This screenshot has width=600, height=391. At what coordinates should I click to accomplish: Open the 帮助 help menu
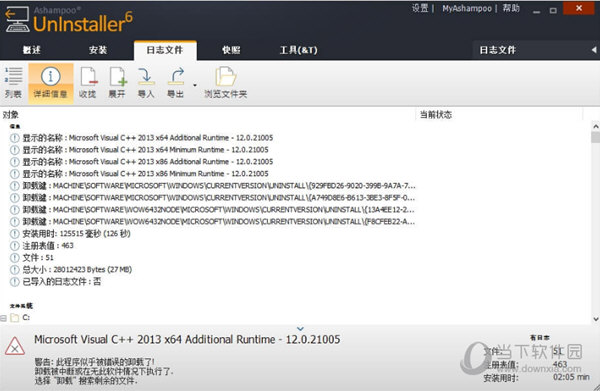(x=511, y=8)
